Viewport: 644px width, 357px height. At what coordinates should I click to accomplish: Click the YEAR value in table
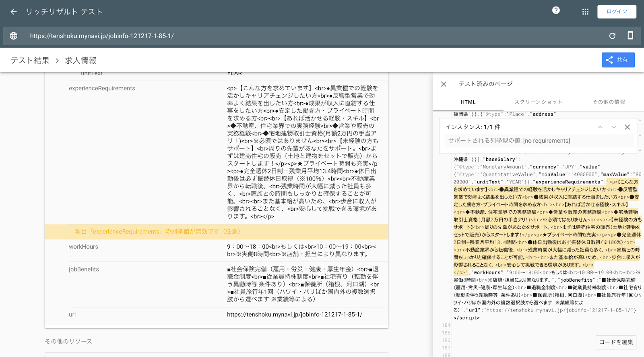[234, 73]
